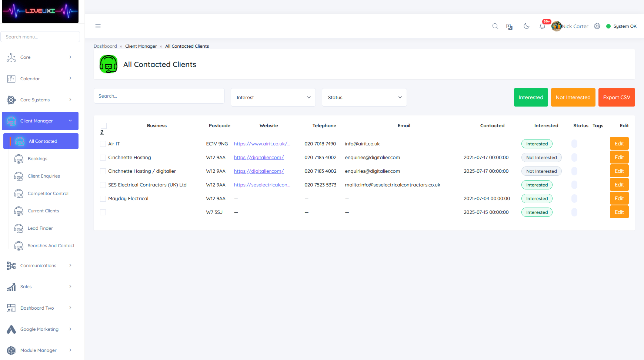Toggle dark mode moon icon
This screenshot has height=360, width=644.
(x=526, y=26)
